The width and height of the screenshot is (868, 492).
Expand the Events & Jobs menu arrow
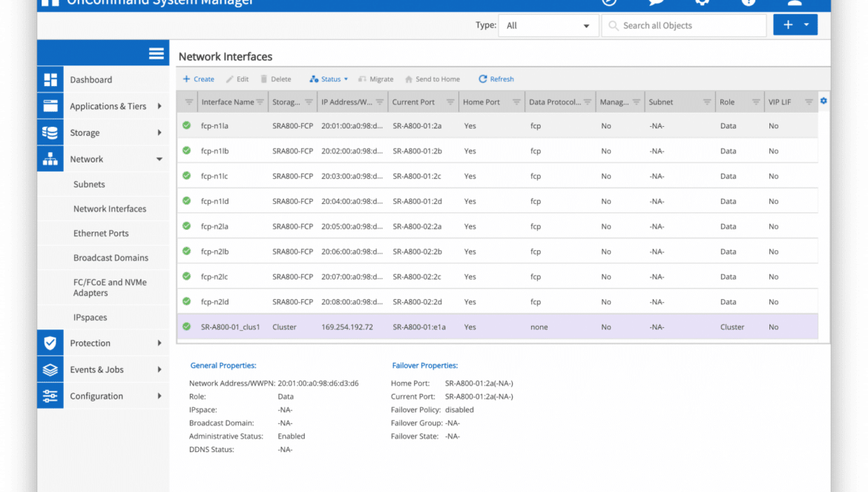click(x=160, y=370)
